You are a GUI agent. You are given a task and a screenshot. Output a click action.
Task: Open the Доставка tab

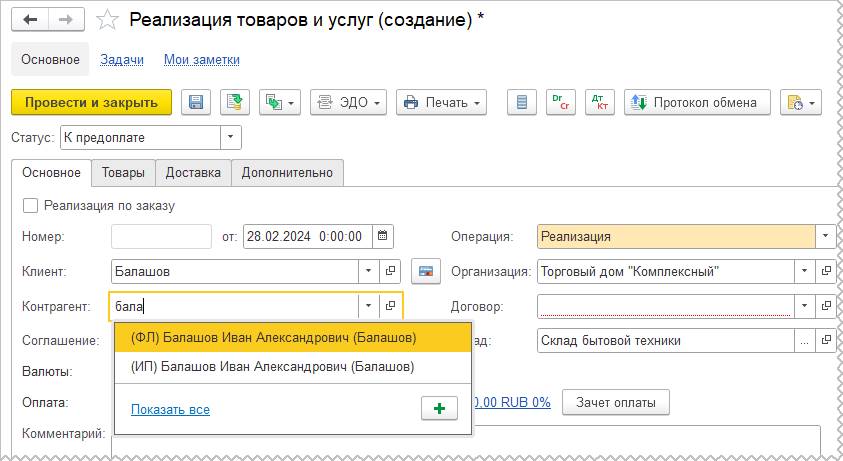pos(193,172)
